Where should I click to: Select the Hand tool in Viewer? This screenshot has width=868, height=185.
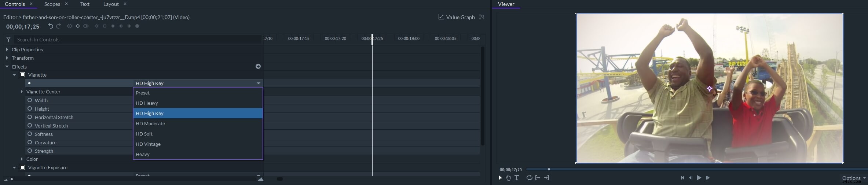[509, 178]
